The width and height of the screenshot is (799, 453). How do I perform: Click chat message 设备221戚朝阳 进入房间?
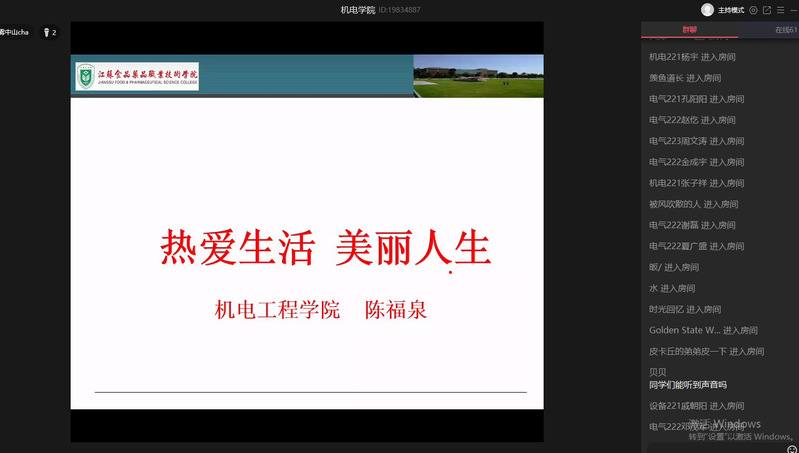tap(697, 406)
